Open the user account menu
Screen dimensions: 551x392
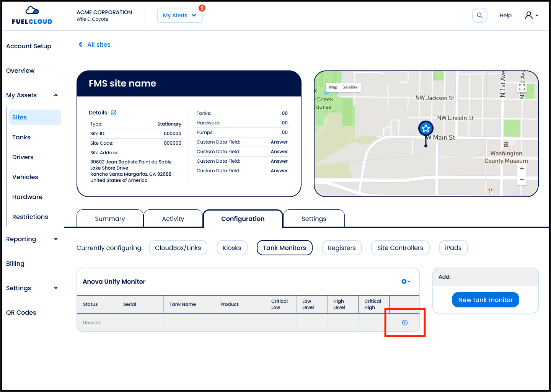531,15
